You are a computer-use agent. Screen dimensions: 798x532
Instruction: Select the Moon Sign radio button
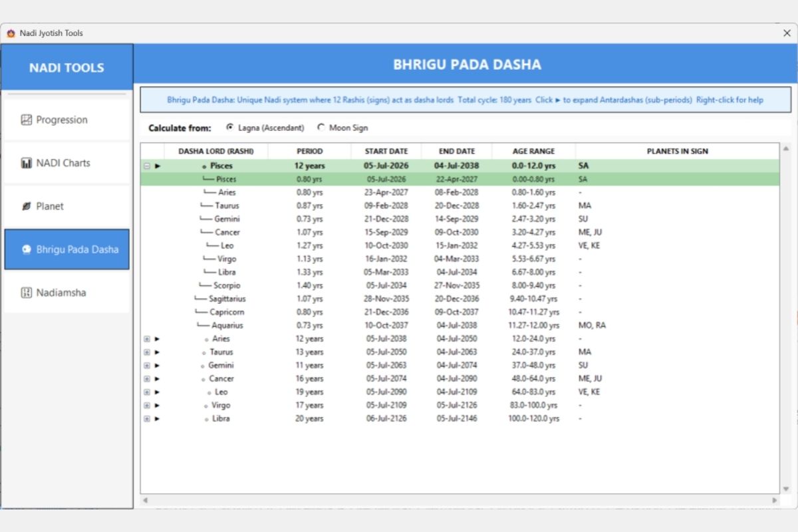click(321, 128)
